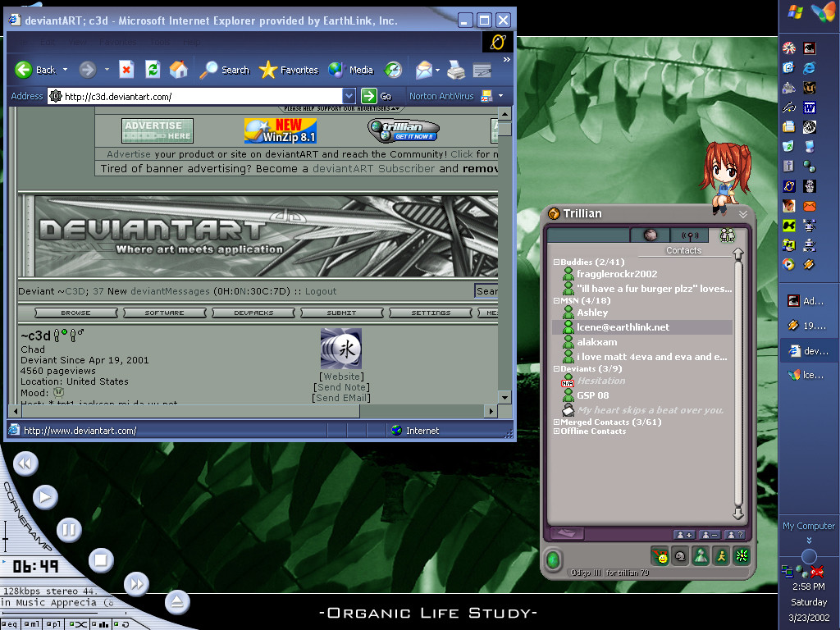This screenshot has height=630, width=840.
Task: Open the Search pane in Internet Explorer
Action: [225, 70]
